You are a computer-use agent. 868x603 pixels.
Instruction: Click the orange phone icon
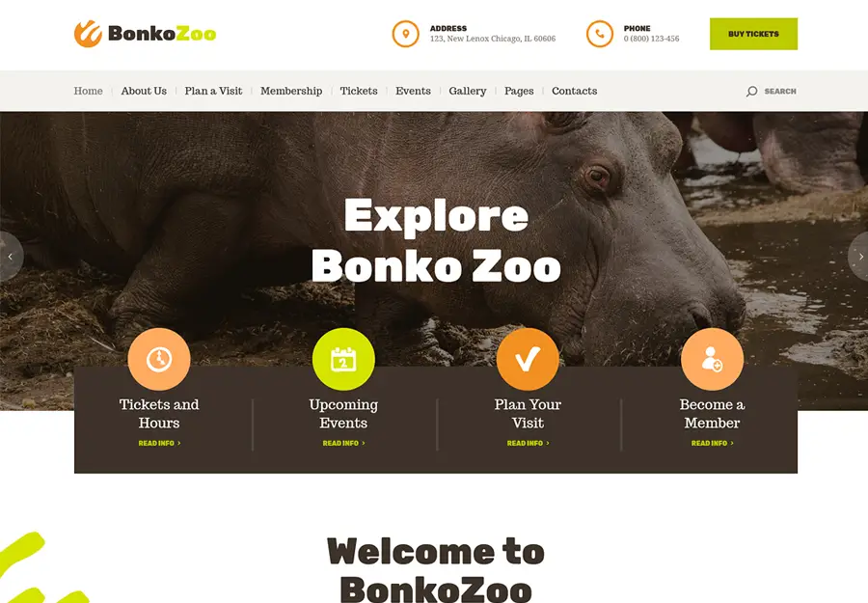[x=600, y=34]
